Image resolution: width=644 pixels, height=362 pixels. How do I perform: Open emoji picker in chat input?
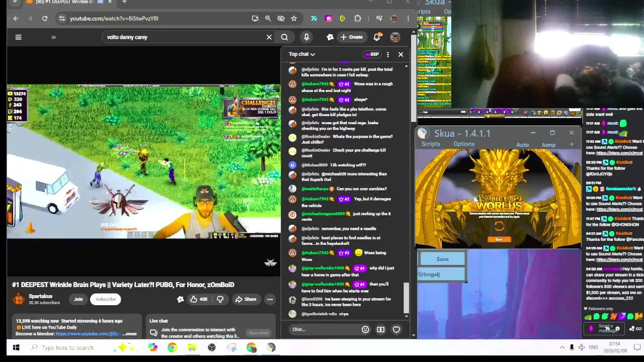(x=365, y=329)
